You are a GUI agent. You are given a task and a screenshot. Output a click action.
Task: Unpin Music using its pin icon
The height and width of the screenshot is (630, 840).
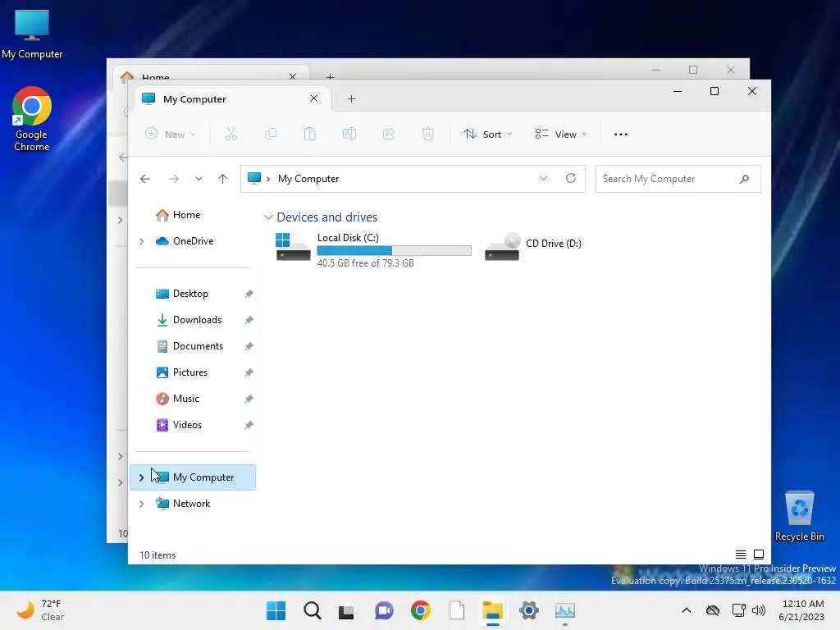click(249, 399)
